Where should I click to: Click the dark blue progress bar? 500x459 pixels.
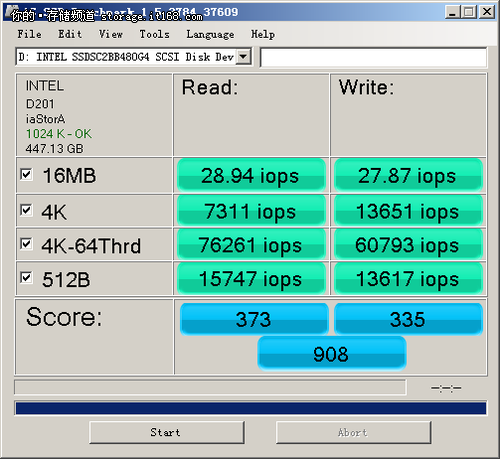tap(251, 408)
